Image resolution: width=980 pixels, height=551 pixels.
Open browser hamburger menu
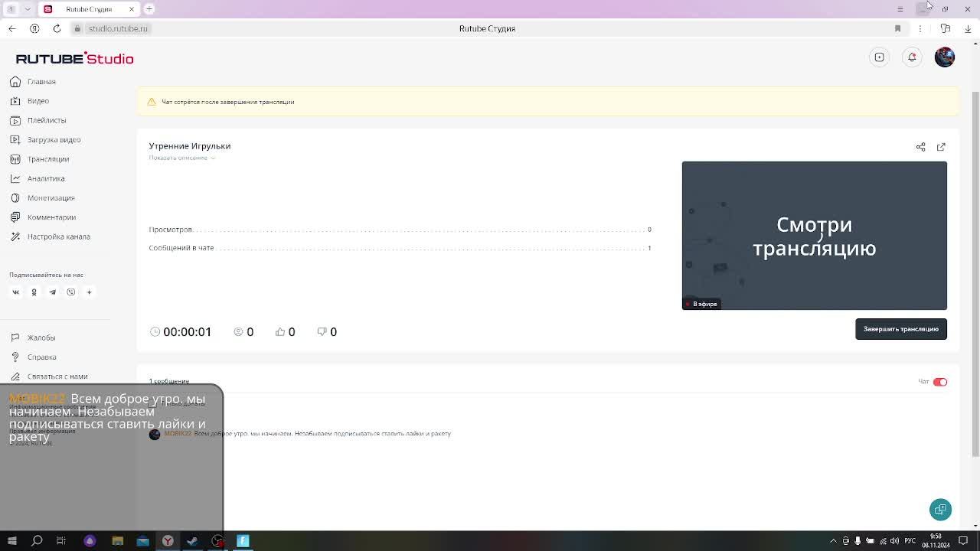click(x=900, y=8)
